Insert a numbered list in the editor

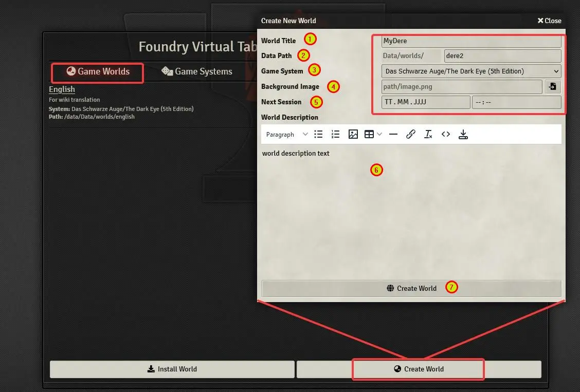tap(335, 134)
